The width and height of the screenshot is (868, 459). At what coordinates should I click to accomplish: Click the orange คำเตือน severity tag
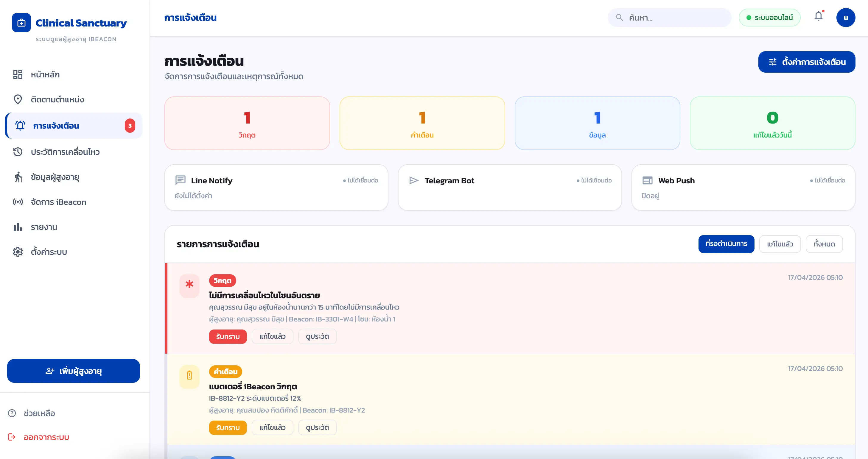(225, 371)
